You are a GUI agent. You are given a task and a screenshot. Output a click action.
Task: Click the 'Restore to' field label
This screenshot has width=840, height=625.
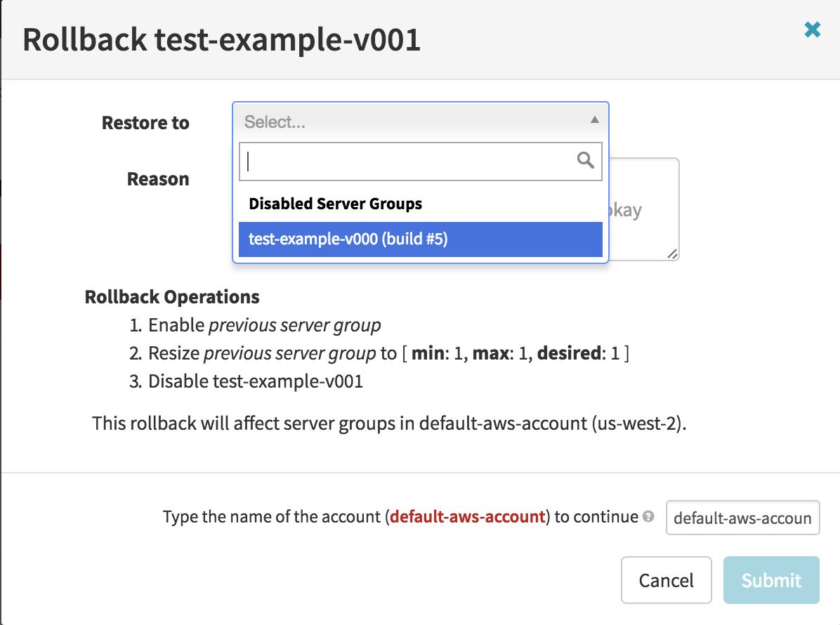click(x=145, y=123)
